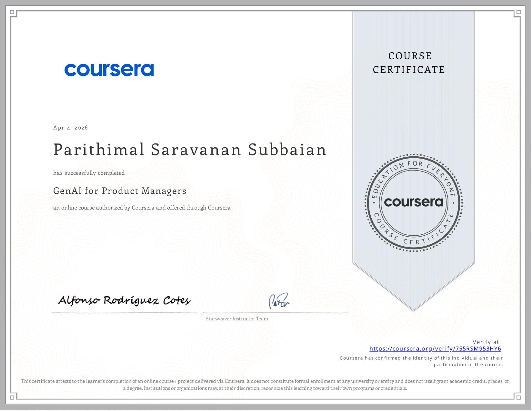The image size is (532, 411).
Task: Click the COURSE CERTIFICATE ribbon heading
Action: pyautogui.click(x=409, y=63)
